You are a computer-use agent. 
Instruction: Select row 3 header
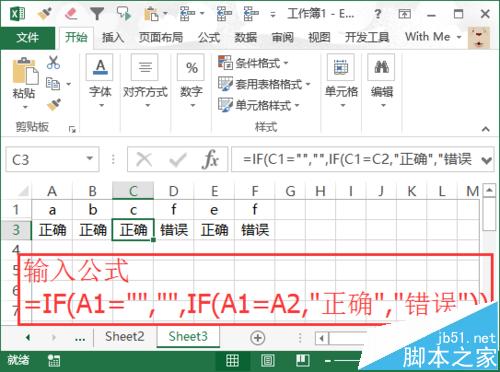(x=16, y=230)
